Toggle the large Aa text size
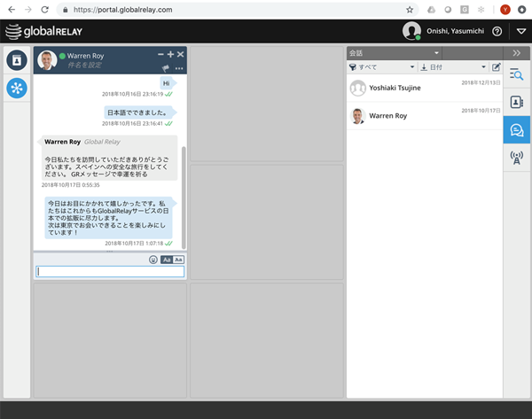The width and height of the screenshot is (532, 419). pos(167,260)
